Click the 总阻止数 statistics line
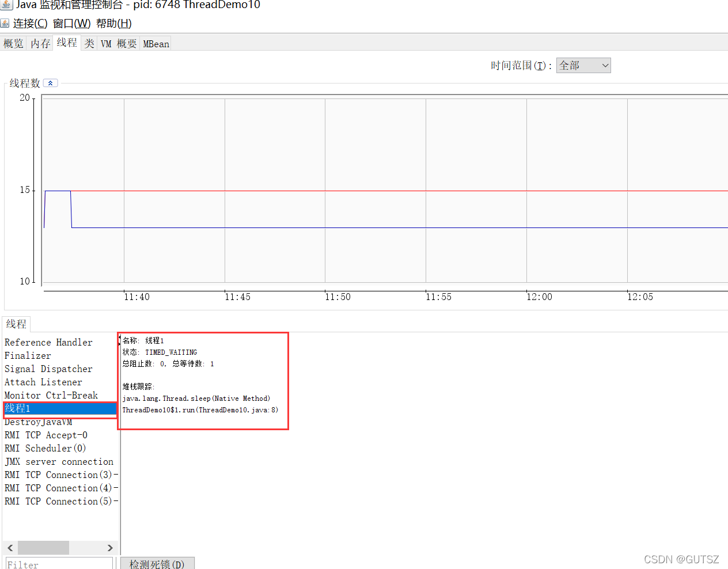Image resolution: width=728 pixels, height=569 pixels. pyautogui.click(x=168, y=364)
